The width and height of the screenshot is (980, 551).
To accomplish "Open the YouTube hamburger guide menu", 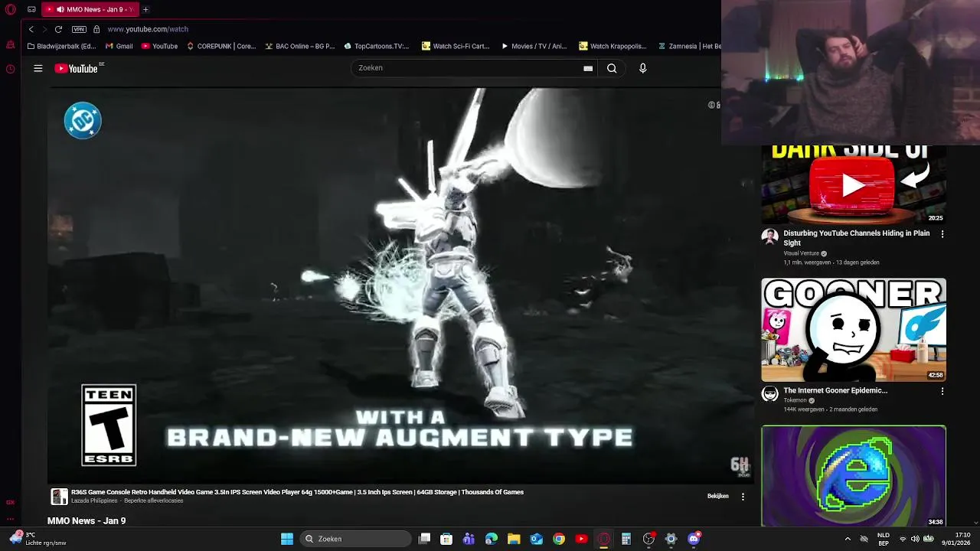I will [x=38, y=68].
